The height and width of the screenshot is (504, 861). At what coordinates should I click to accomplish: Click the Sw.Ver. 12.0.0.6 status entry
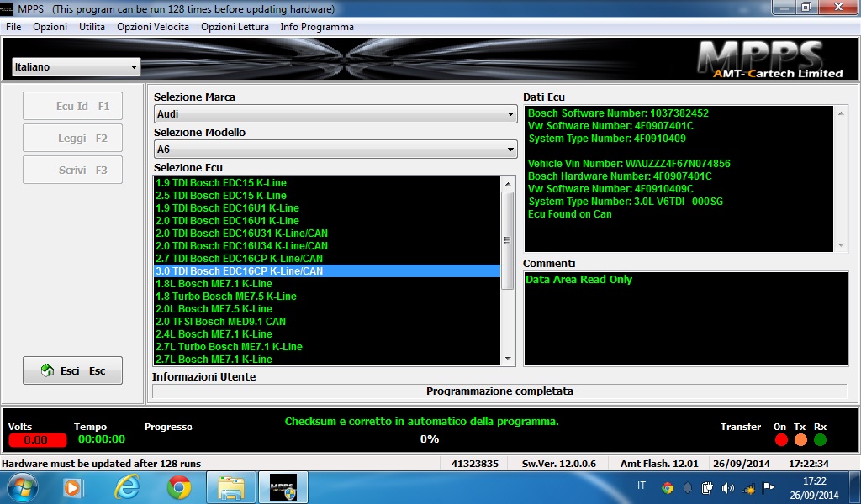[559, 464]
